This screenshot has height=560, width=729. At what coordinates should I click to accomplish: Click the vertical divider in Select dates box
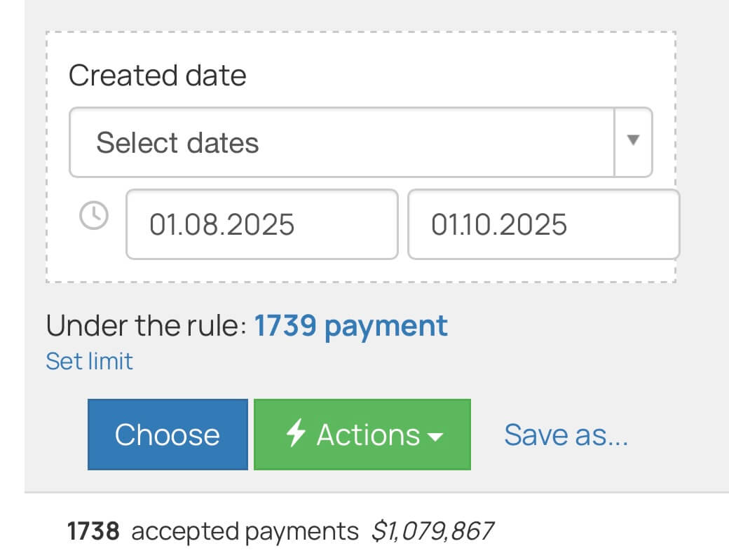(x=614, y=142)
